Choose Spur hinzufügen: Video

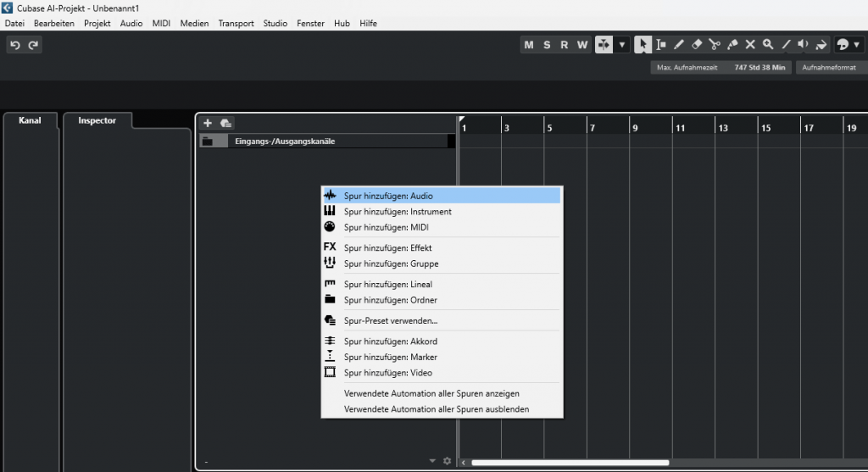[x=442, y=373]
